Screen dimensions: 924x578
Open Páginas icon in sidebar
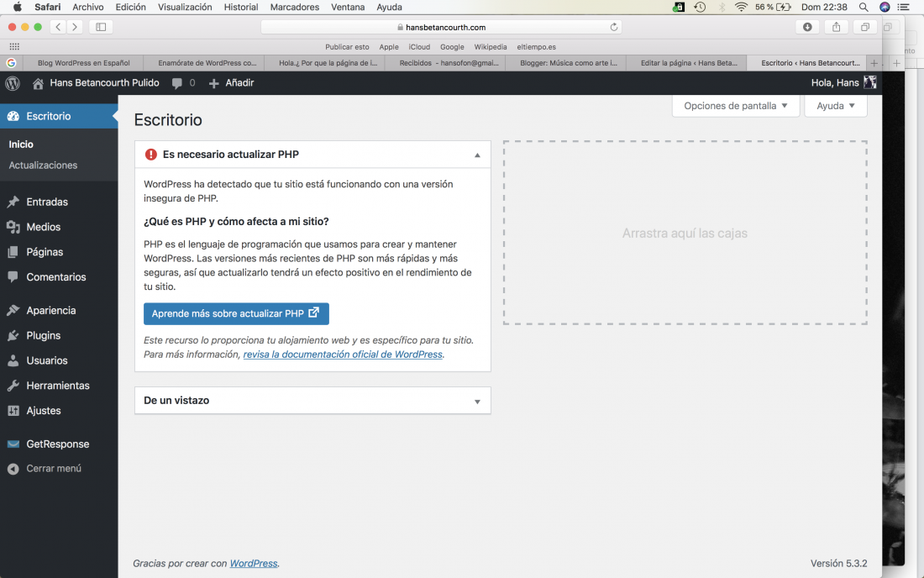click(x=13, y=252)
